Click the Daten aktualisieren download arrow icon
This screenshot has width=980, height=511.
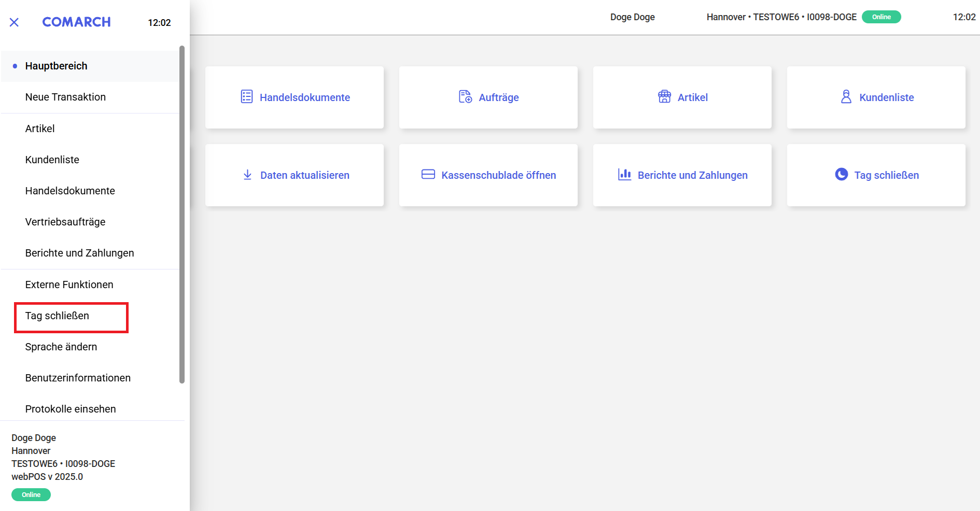pos(247,175)
